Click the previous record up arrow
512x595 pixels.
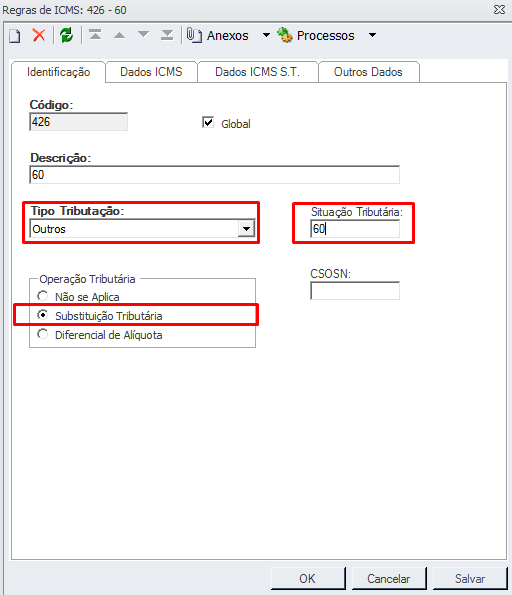coord(120,35)
